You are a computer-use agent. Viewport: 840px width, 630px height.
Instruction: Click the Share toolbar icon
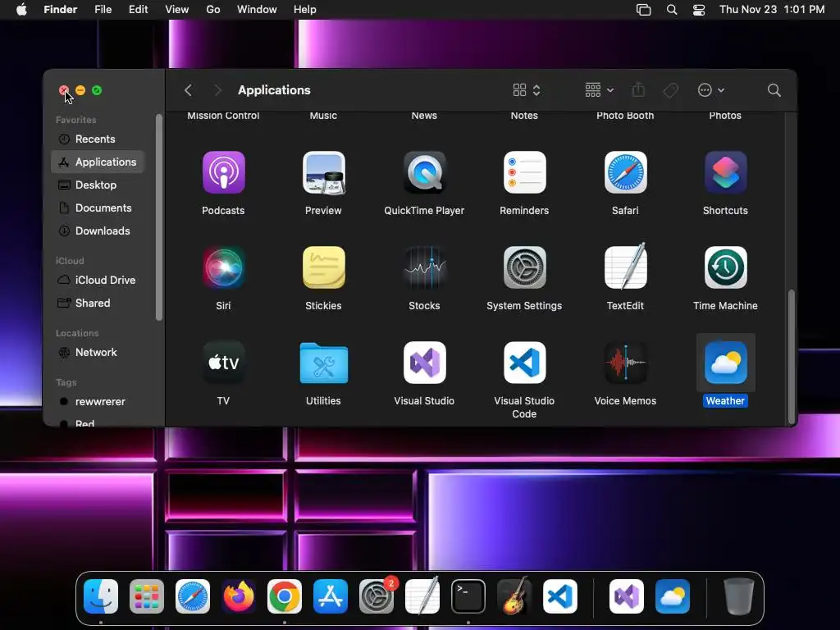point(638,90)
